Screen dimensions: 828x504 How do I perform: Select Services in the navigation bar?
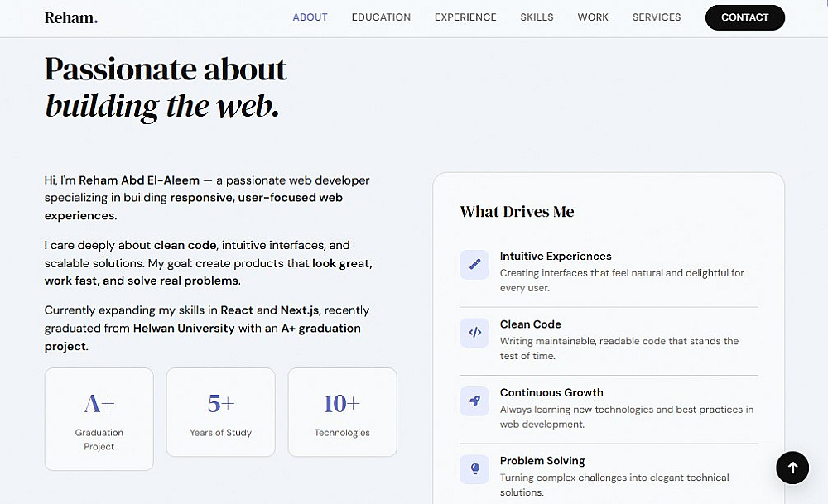657,17
